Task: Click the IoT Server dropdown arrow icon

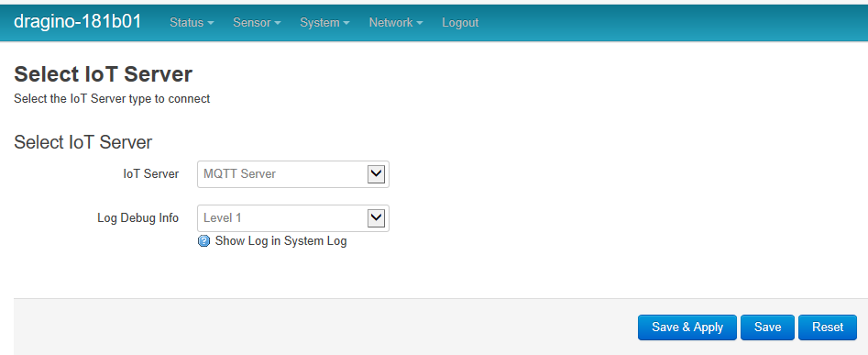Action: (x=376, y=174)
